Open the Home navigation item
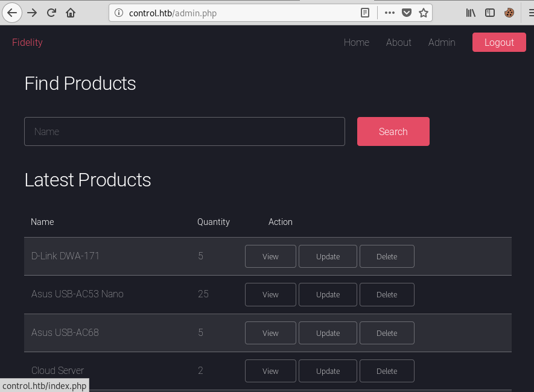Screen dimensions: 534x392 [x=356, y=42]
